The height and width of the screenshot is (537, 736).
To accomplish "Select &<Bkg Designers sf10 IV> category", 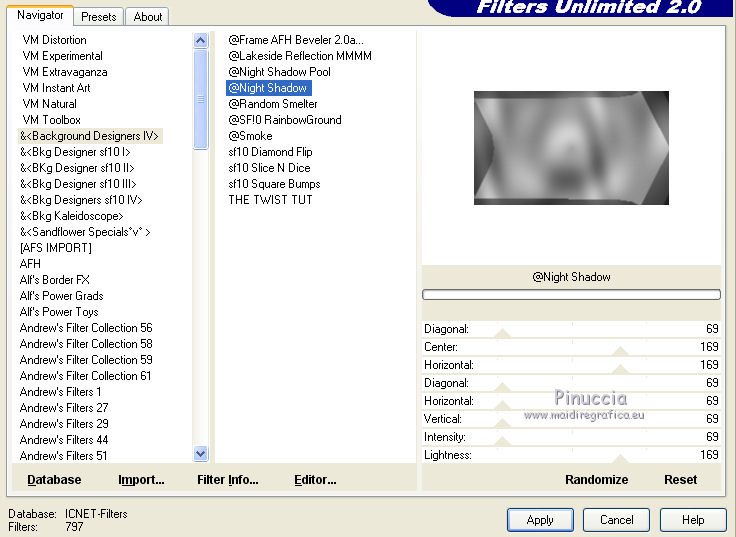I will click(81, 200).
